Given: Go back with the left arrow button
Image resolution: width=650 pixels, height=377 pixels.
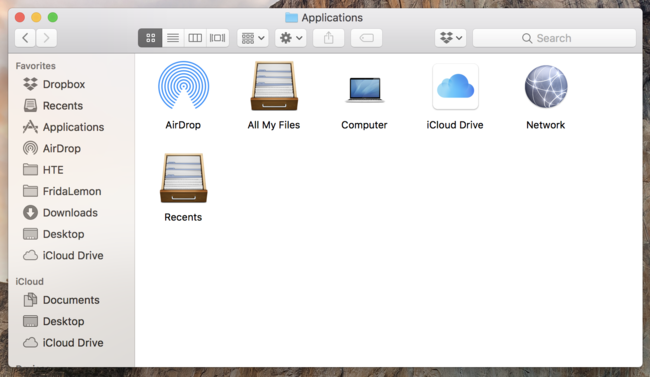Looking at the screenshot, I should 25,38.
